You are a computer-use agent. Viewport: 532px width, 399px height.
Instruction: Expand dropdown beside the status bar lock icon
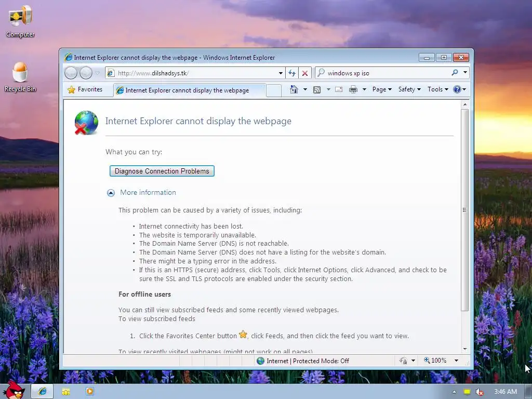pyautogui.click(x=413, y=361)
